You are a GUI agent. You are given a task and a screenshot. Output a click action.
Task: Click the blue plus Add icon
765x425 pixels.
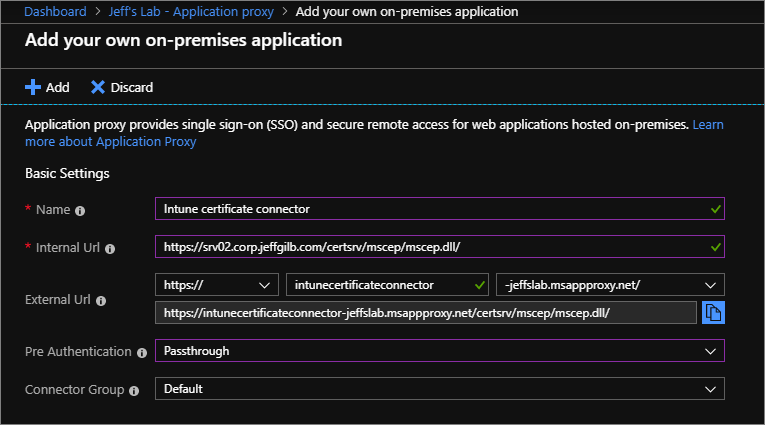(x=33, y=87)
